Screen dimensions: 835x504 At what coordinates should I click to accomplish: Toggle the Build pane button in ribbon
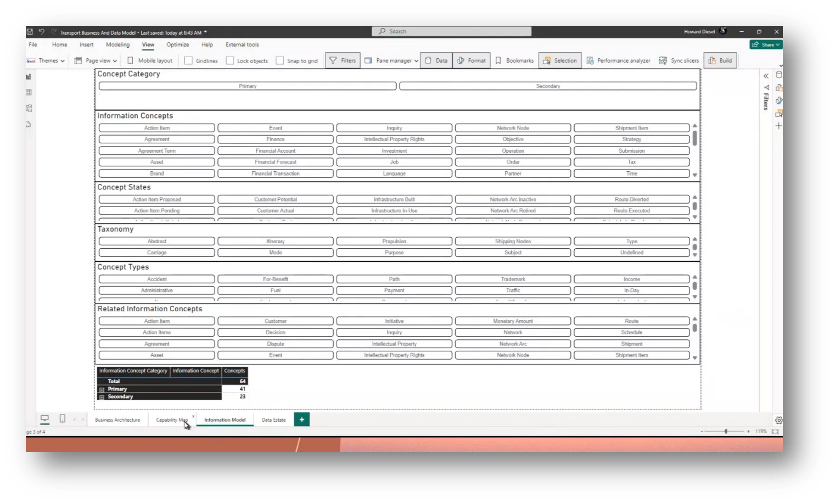pyautogui.click(x=720, y=61)
